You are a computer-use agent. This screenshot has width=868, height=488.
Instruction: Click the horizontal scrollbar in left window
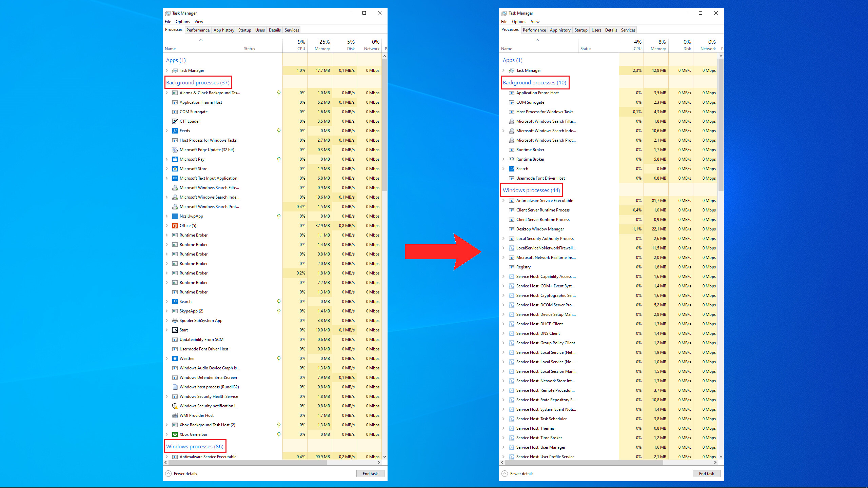tap(248, 463)
